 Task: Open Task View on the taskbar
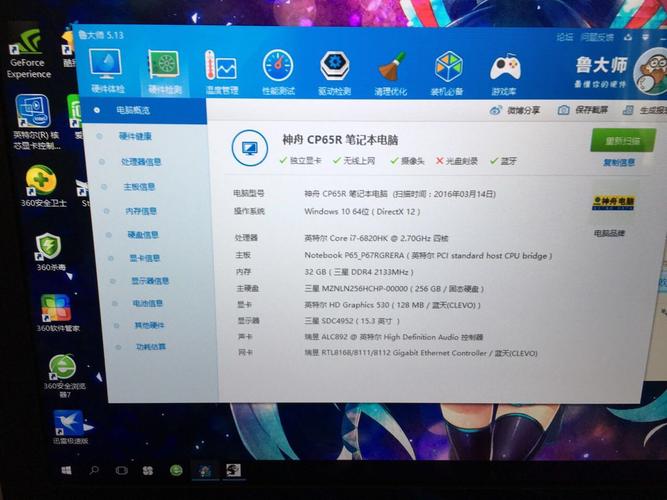pyautogui.click(x=121, y=470)
